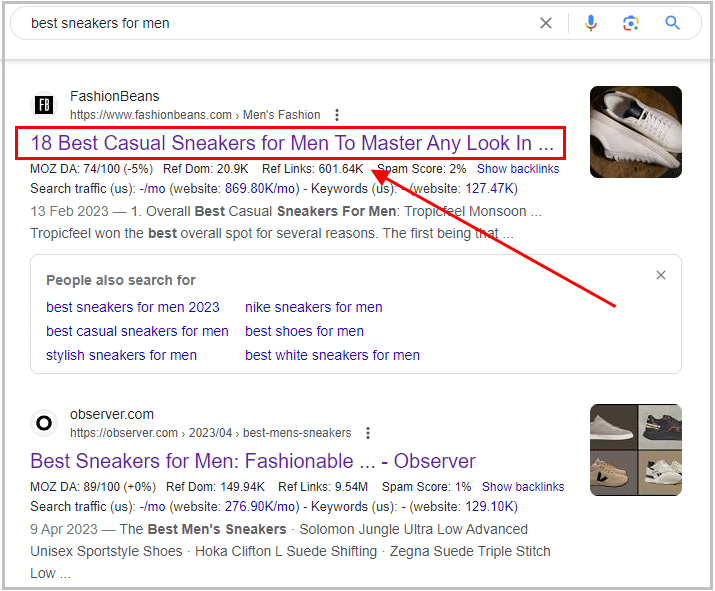
Task: Clear the search box with X icon
Action: 546,23
